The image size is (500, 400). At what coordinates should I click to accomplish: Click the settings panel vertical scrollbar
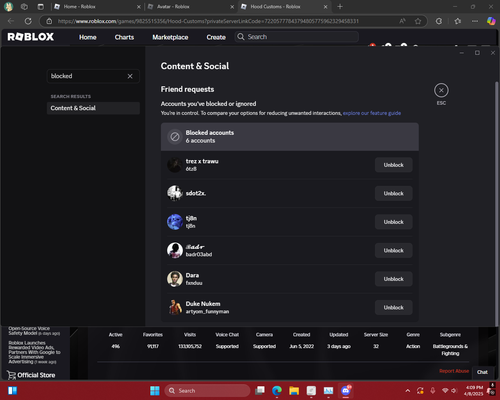(x=496, y=203)
